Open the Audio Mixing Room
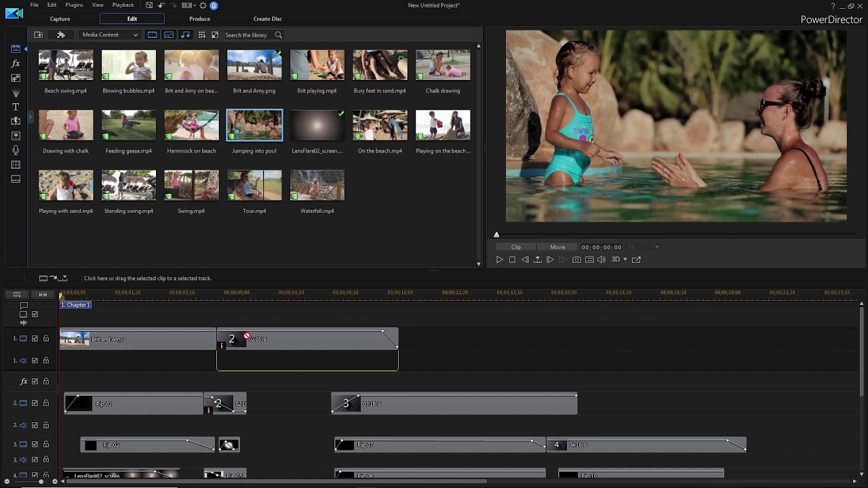Viewport: 868px width, 488px height. tap(16, 136)
